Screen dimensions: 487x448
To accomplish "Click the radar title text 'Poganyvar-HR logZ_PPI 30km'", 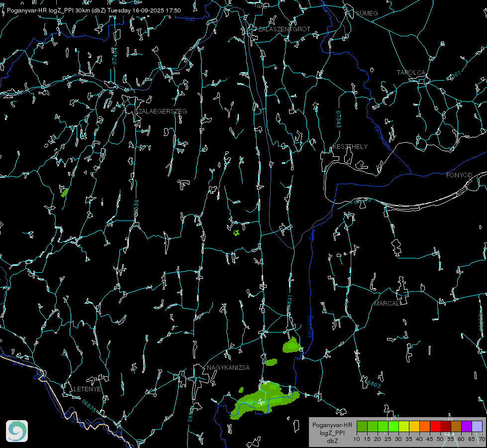I will pyautogui.click(x=49, y=10).
